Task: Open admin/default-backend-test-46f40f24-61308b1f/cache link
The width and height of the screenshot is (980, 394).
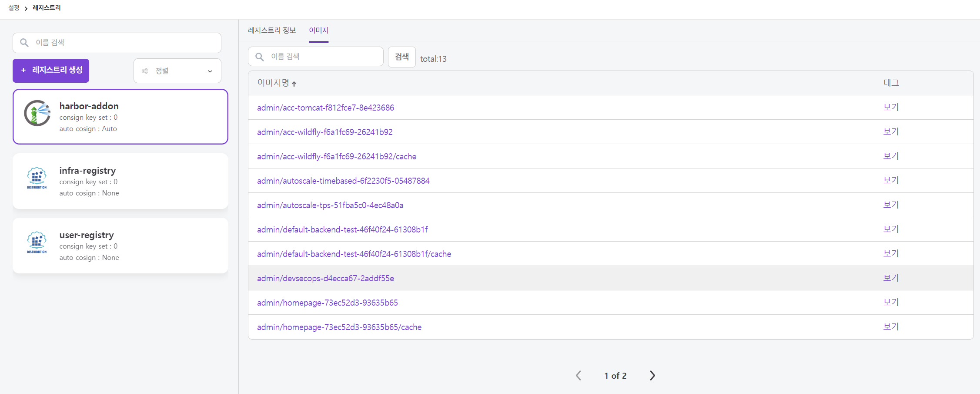Action: click(354, 254)
